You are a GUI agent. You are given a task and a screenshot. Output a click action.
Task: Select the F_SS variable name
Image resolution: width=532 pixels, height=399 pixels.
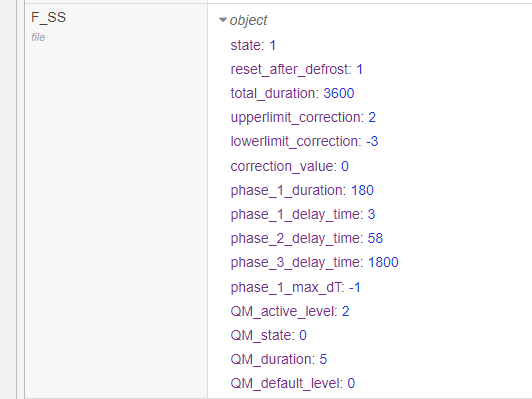coord(49,17)
